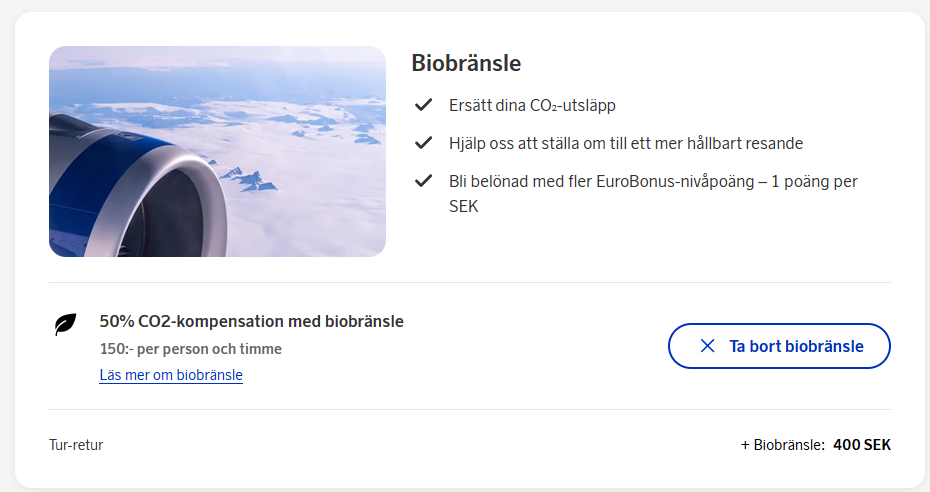Click the "Tur-retur" label
The width and height of the screenshot is (930, 492).
pos(76,445)
